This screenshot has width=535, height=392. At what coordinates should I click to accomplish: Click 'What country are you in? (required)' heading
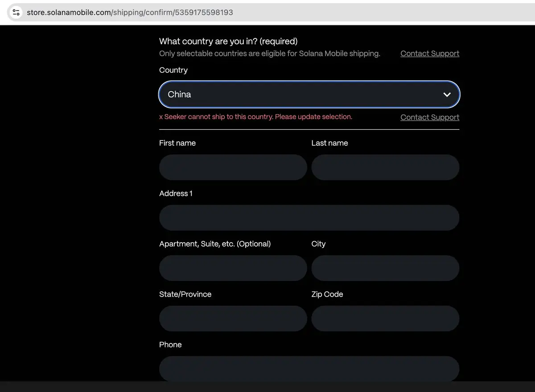pos(228,41)
